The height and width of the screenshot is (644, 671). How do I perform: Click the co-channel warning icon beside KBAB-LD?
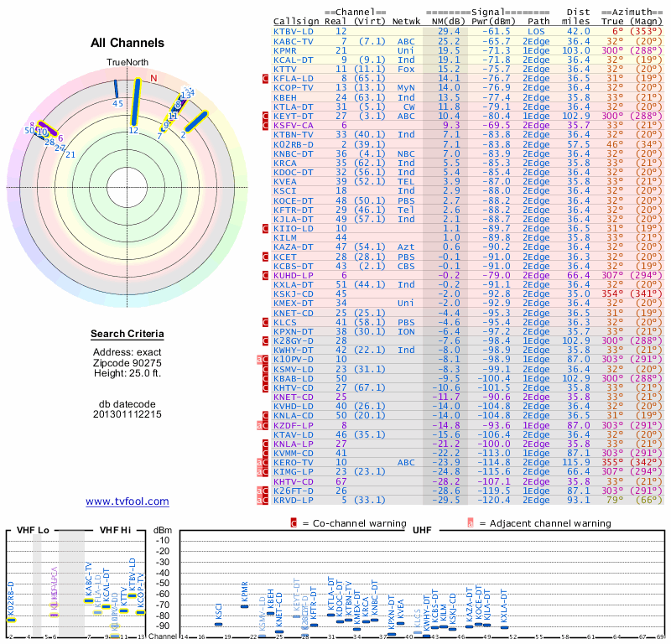point(265,378)
